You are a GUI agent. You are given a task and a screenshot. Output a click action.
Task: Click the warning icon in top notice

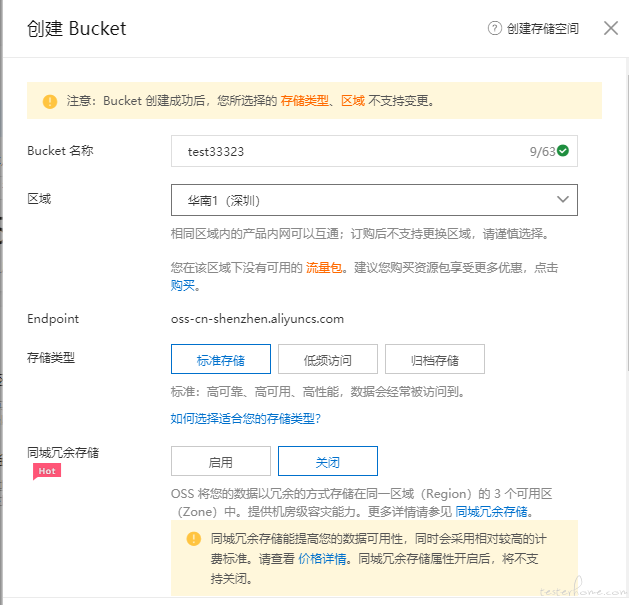[x=50, y=101]
